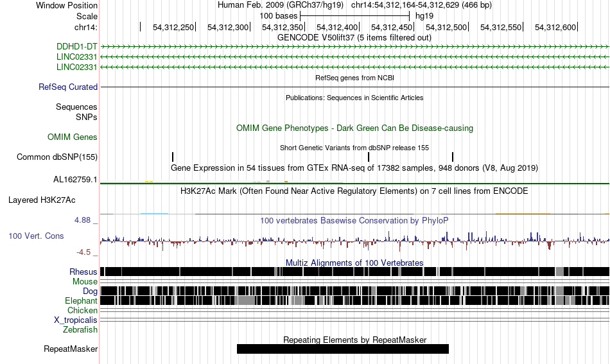
Task: Click the Rhesus alignment label
Action: (x=83, y=272)
